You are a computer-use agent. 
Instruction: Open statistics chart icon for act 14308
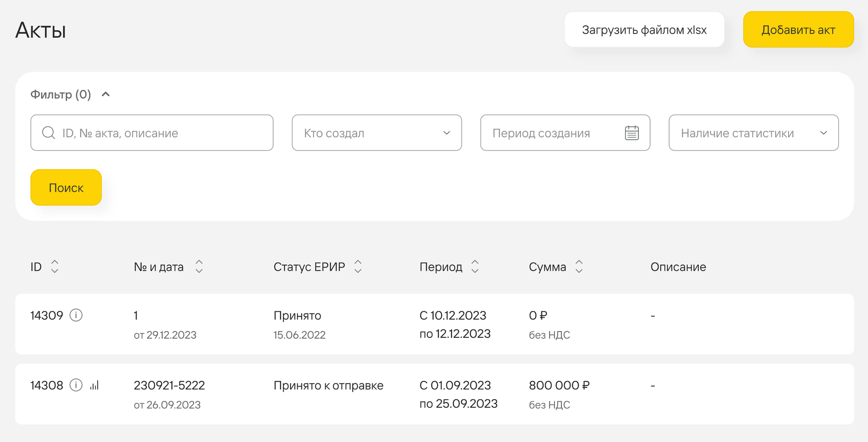coord(95,385)
